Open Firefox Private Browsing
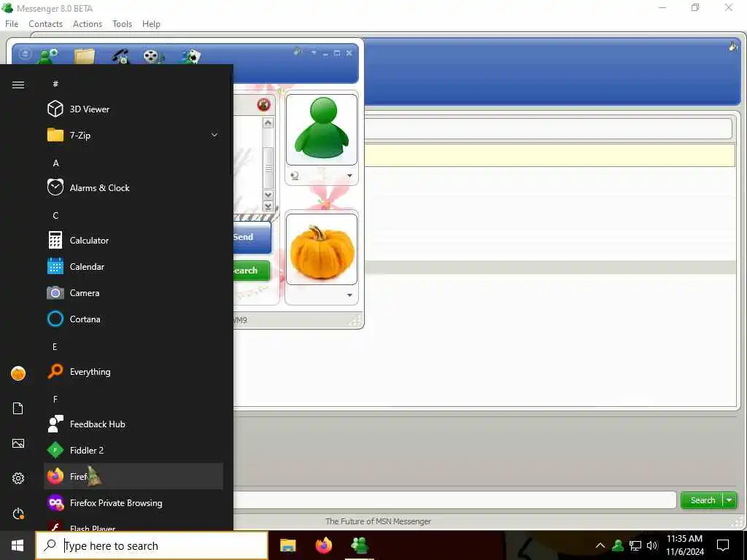Image resolution: width=747 pixels, height=560 pixels. (x=133, y=502)
